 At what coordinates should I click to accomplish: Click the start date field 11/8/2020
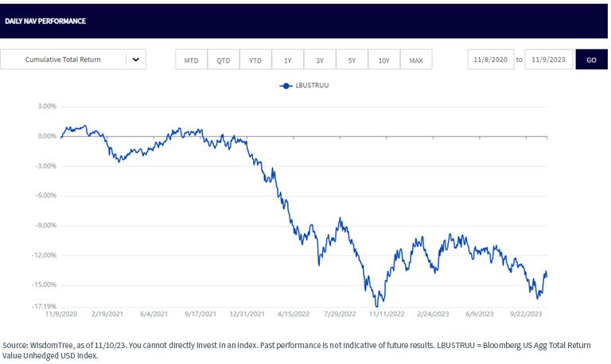point(491,60)
